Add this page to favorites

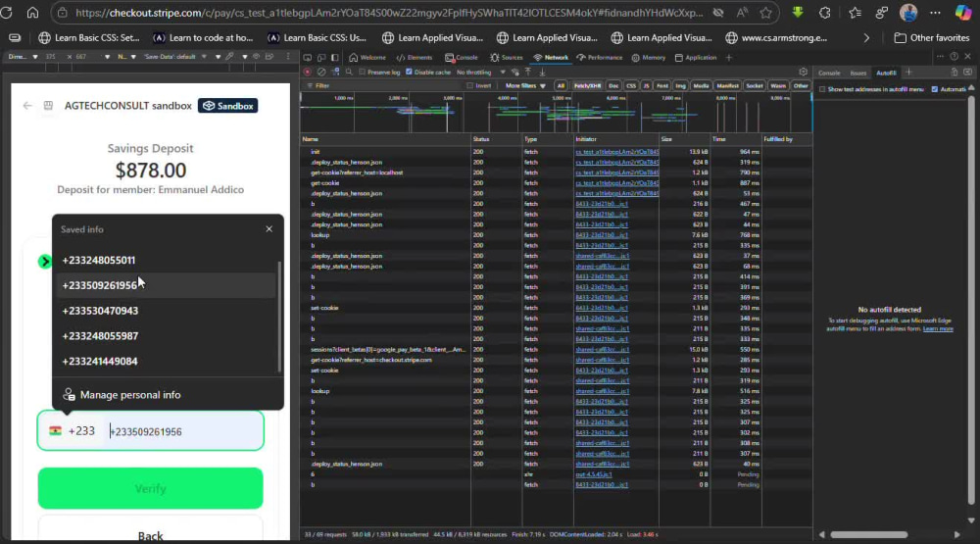tap(765, 13)
